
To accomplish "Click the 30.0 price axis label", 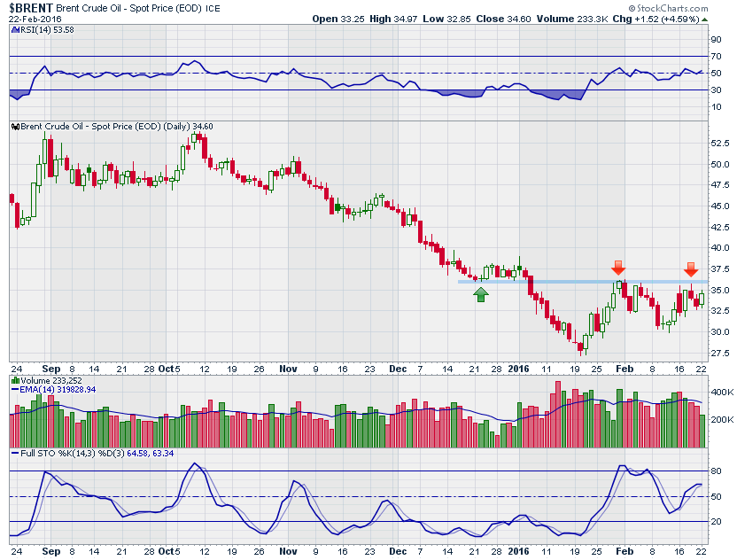I will tap(720, 332).
